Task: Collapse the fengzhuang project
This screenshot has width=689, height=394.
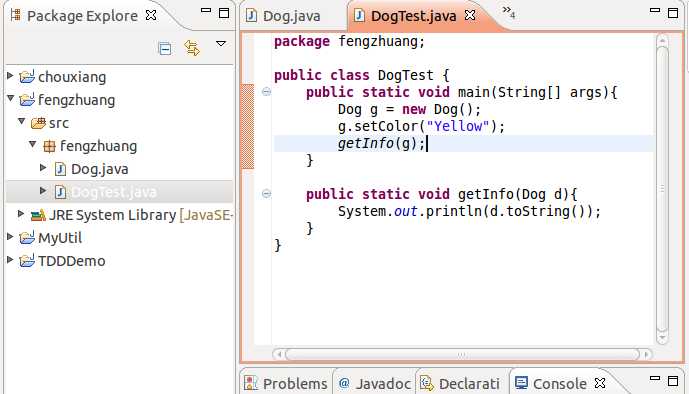Action: 11,98
